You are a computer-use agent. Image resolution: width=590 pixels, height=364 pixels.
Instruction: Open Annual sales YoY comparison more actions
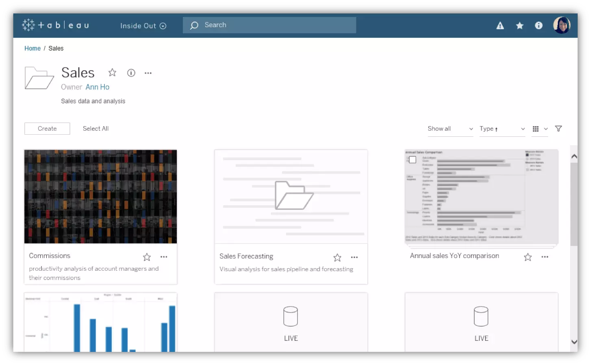(x=545, y=257)
